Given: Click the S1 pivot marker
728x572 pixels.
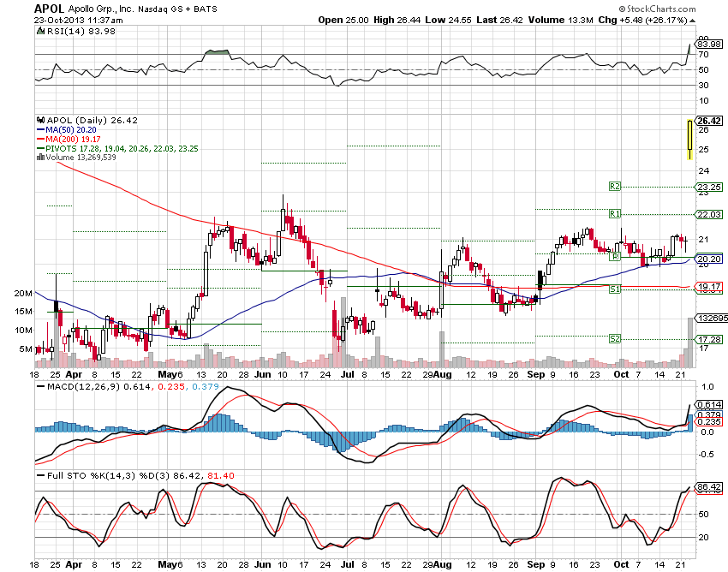Looking at the screenshot, I should pyautogui.click(x=615, y=289).
